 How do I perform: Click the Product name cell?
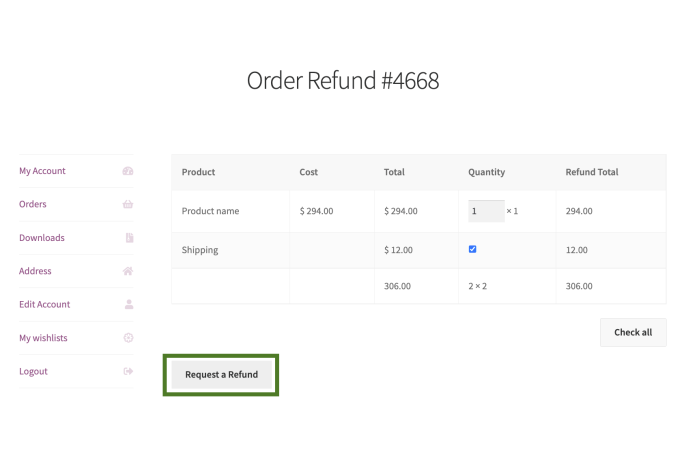coord(211,211)
